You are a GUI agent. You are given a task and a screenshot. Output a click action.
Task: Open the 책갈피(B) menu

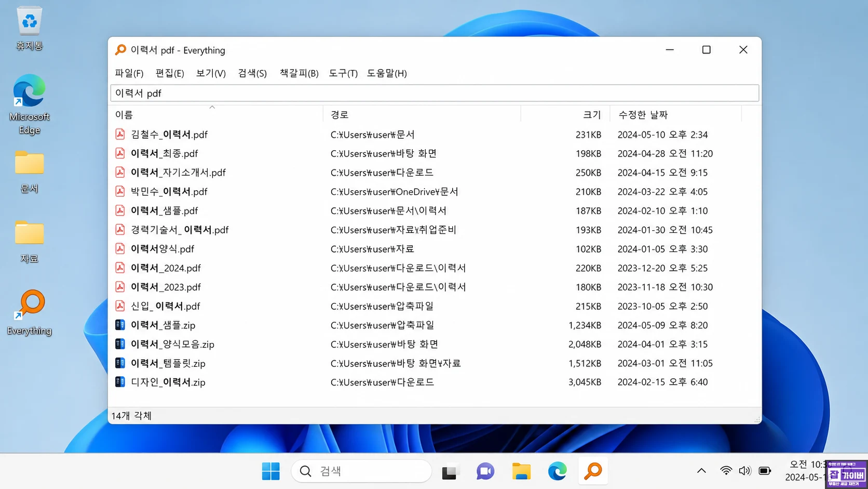[299, 73]
